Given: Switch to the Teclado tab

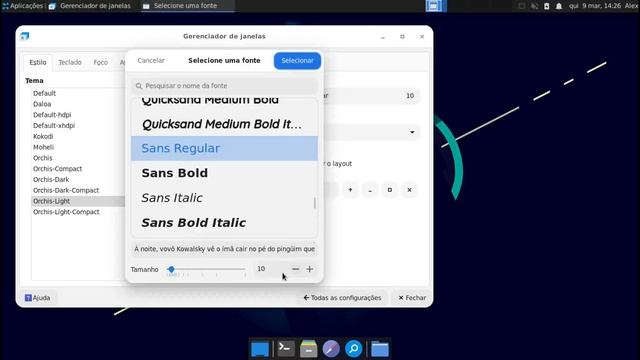Looking at the screenshot, I should [70, 62].
